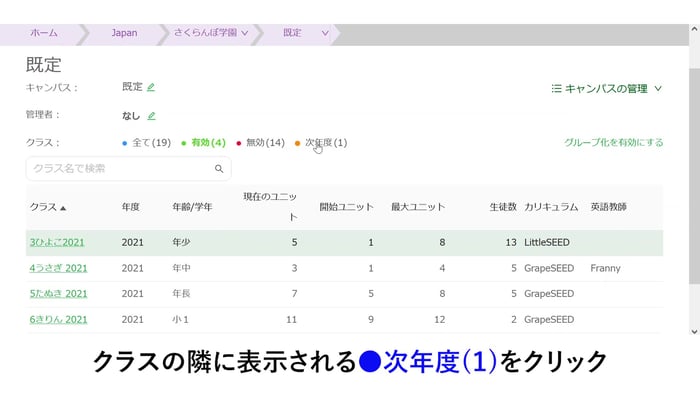Sort by クラス column arrow
The image size is (700, 393).
63,208
